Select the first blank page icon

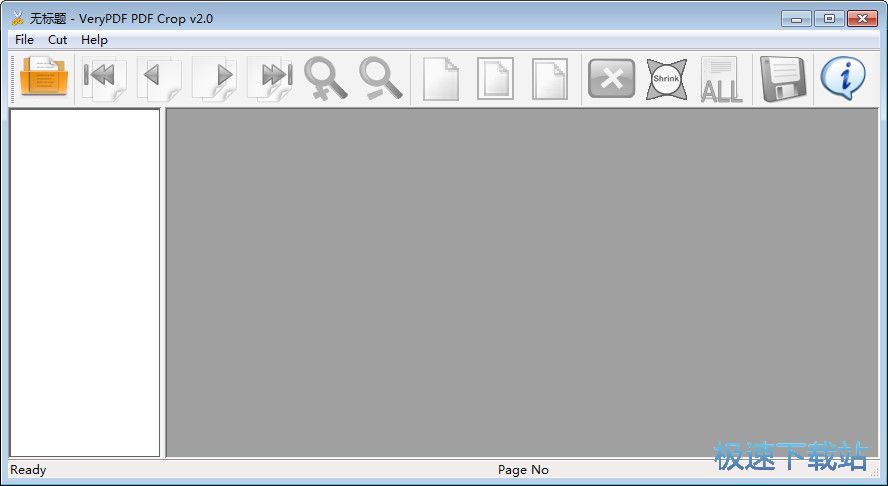coord(441,79)
